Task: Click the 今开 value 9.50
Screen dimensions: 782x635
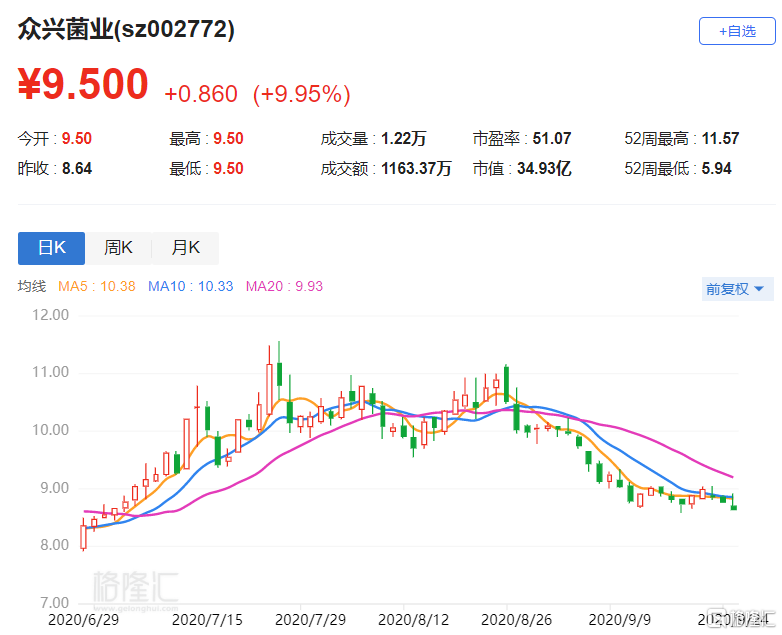Action: point(77,138)
